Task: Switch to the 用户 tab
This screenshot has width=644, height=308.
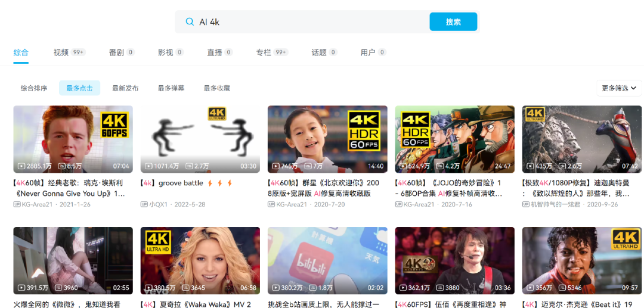Action: coord(373,52)
